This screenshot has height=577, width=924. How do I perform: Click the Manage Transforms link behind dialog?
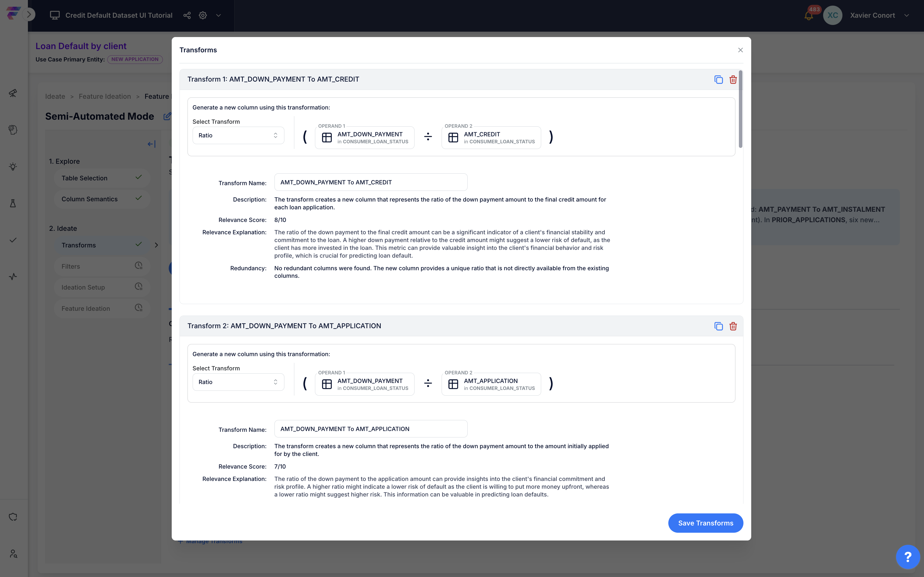click(x=210, y=542)
